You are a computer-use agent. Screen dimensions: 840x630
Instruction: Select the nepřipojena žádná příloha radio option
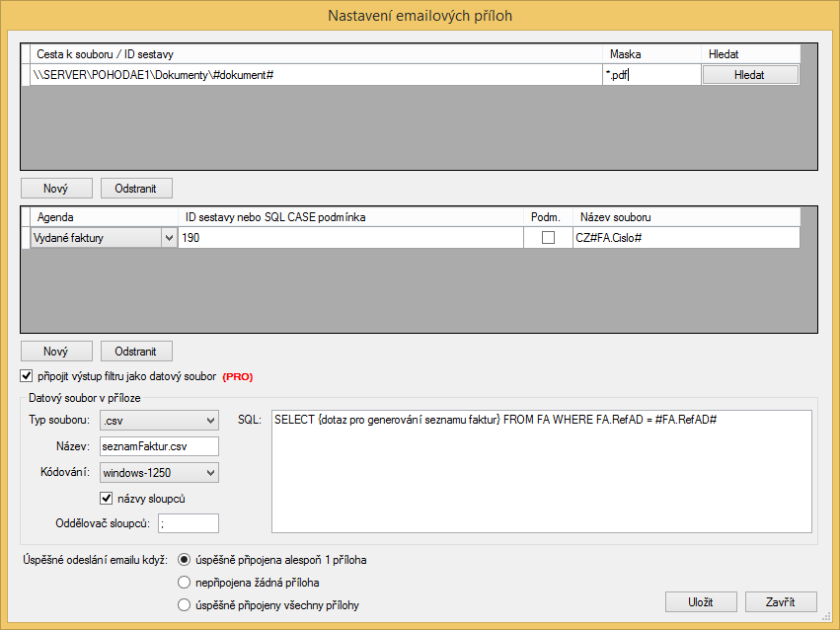coord(183,583)
